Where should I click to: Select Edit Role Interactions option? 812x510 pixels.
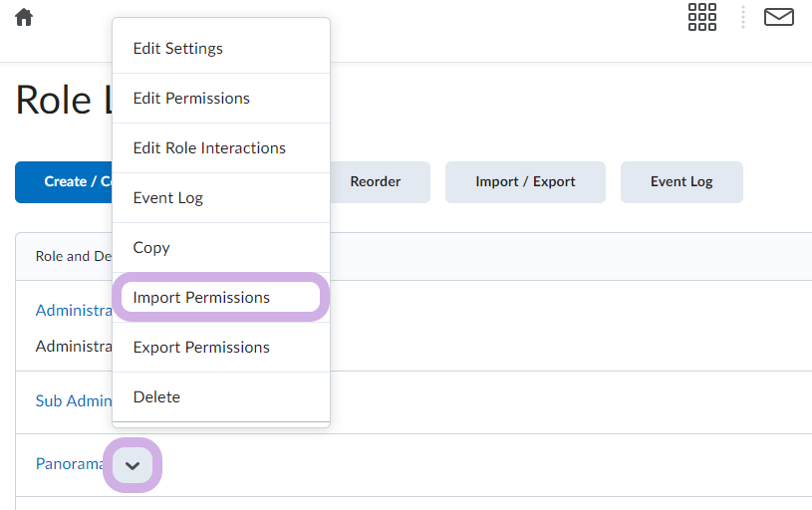(x=209, y=147)
